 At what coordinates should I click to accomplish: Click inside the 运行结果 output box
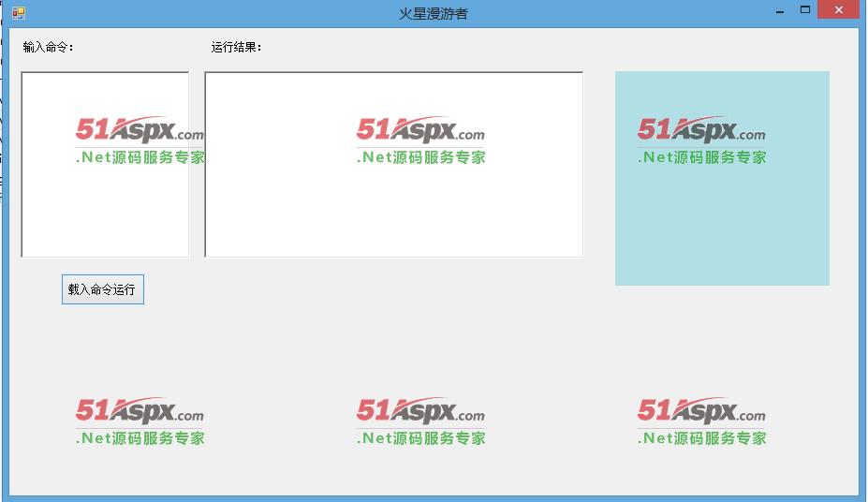pos(393,165)
